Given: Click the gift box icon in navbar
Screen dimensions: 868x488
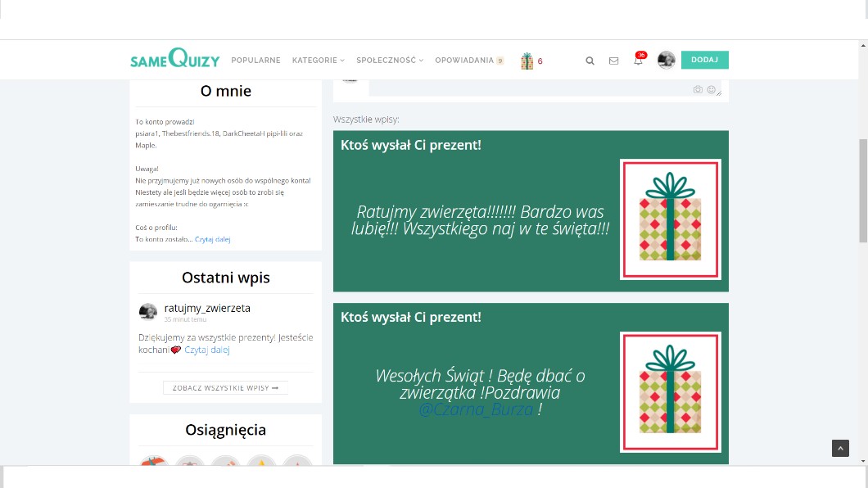Looking at the screenshot, I should (527, 61).
